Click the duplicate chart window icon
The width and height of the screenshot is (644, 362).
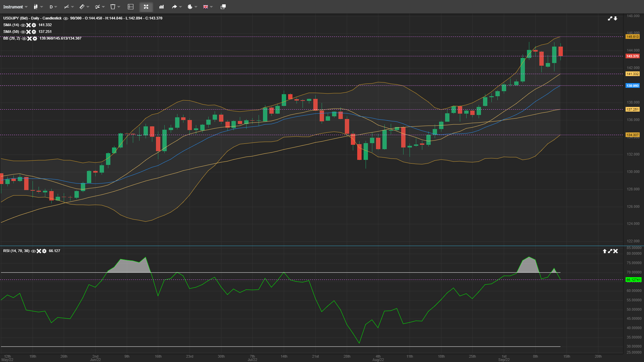[x=222, y=7]
